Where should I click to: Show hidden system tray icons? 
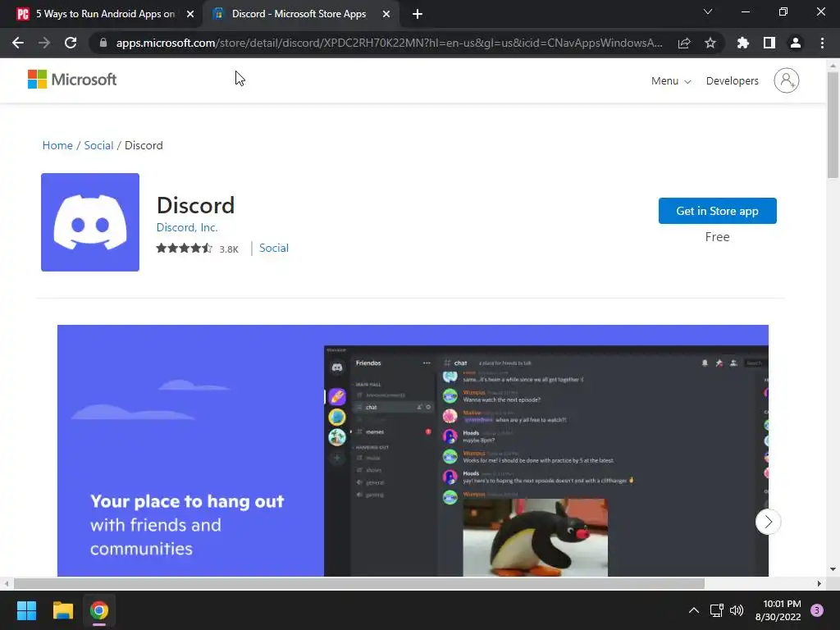point(694,610)
